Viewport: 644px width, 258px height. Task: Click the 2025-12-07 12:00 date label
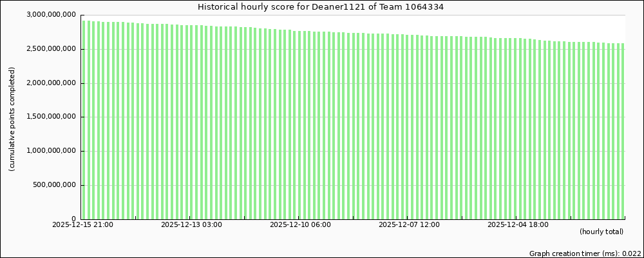[409, 225]
